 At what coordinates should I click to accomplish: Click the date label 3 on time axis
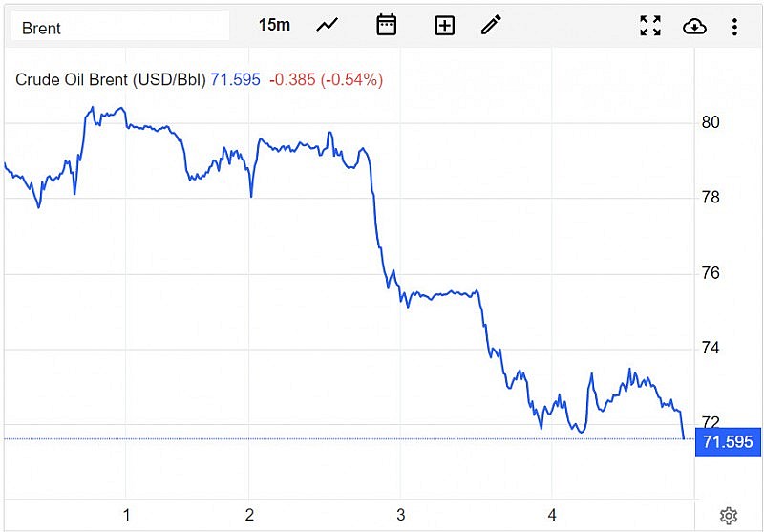coord(400,515)
